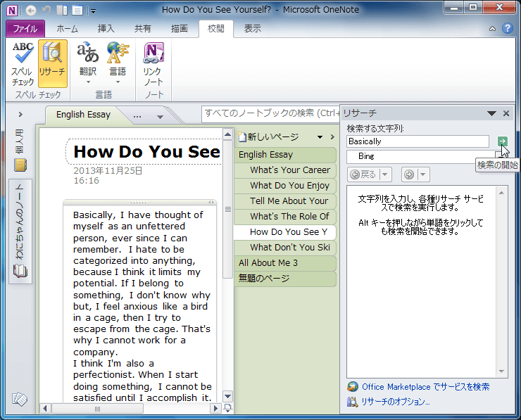Open the リサーチのオプション link
Image resolution: width=521 pixels, height=420 pixels.
pyautogui.click(x=396, y=402)
